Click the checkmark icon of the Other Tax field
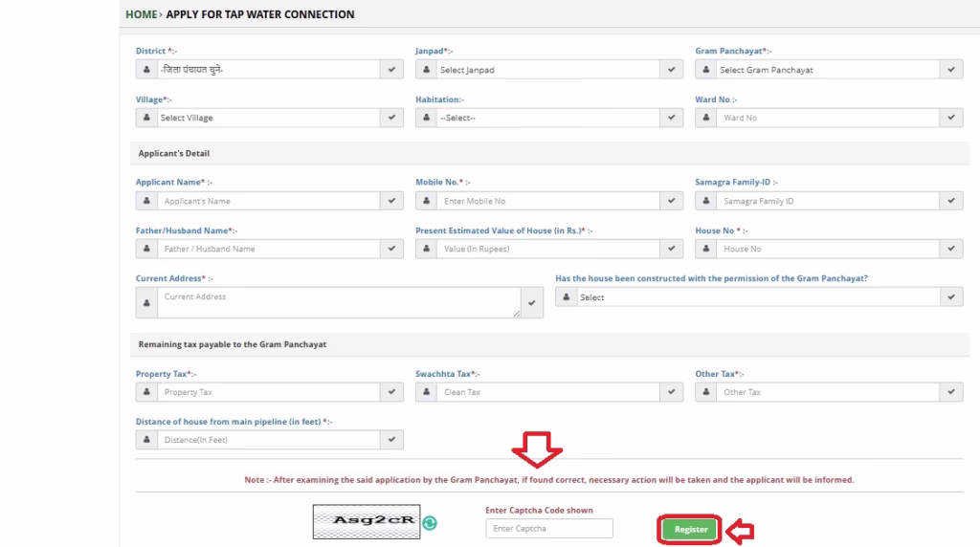Image resolution: width=980 pixels, height=547 pixels. [x=951, y=392]
